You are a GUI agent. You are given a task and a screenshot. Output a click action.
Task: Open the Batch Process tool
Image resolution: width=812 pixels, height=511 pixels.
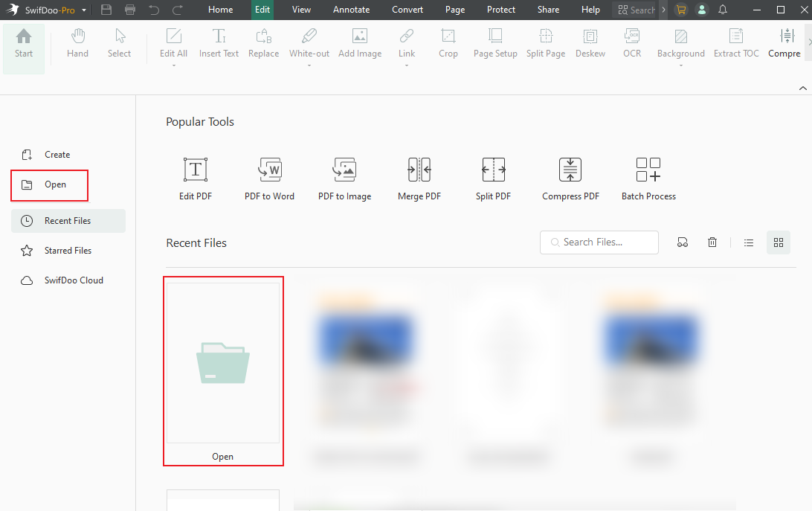(648, 177)
